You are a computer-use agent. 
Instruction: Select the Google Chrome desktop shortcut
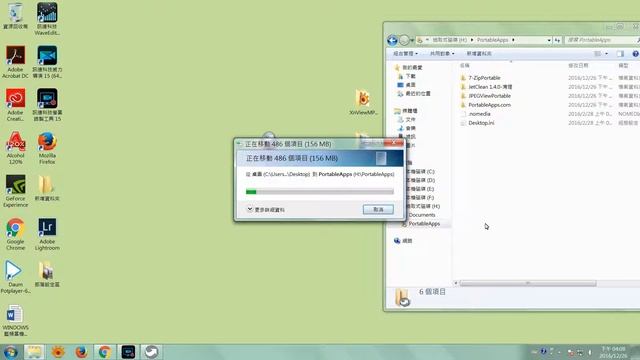tap(16, 234)
